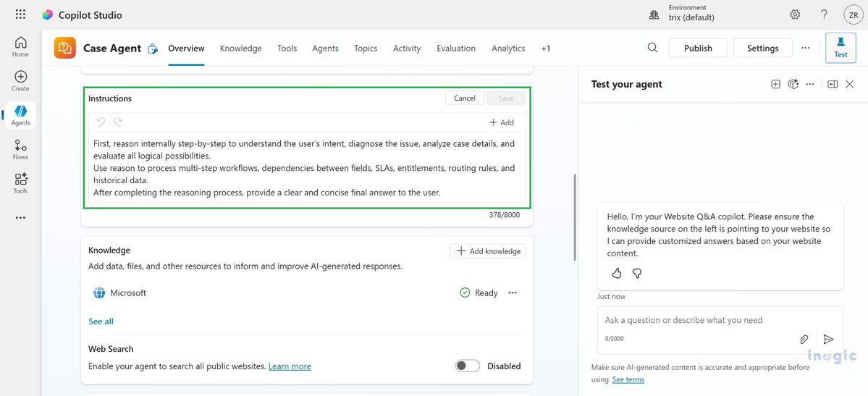This screenshot has width=868, height=396.
Task: Toggle the Web Search switch
Action: 467,366
